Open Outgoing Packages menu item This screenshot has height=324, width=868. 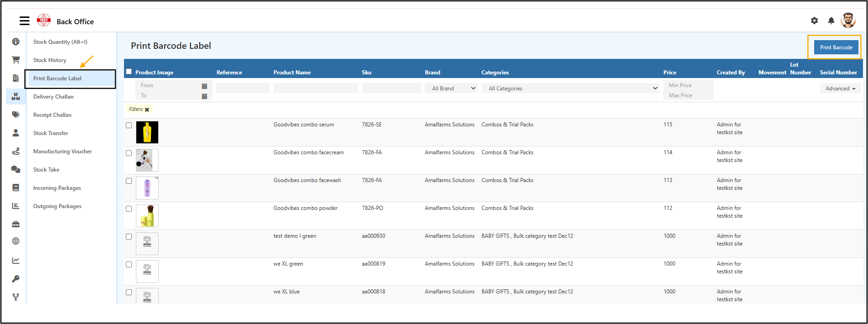(57, 206)
